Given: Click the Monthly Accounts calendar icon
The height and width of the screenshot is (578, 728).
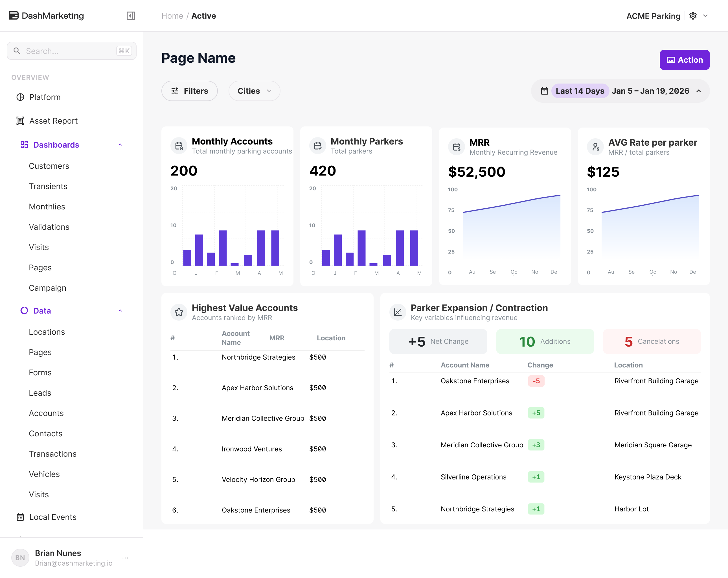Looking at the screenshot, I should tap(179, 146).
